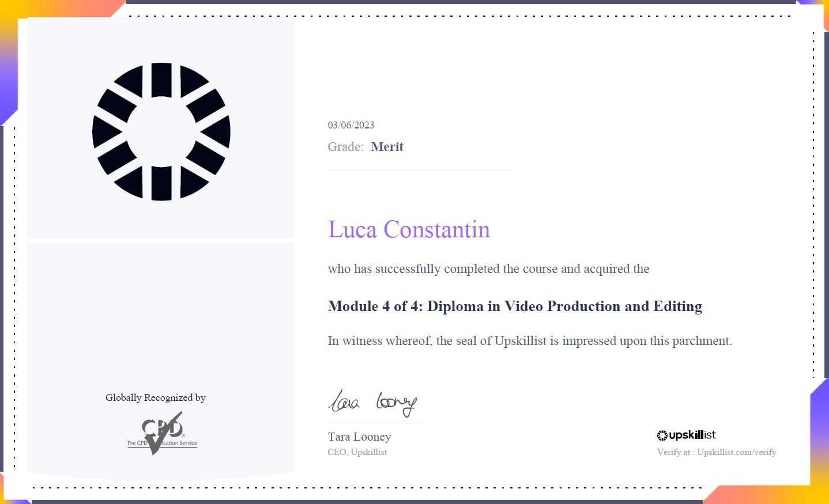Click the CEO, Upskillist title text
Image resolution: width=829 pixels, height=504 pixels.
(x=357, y=452)
